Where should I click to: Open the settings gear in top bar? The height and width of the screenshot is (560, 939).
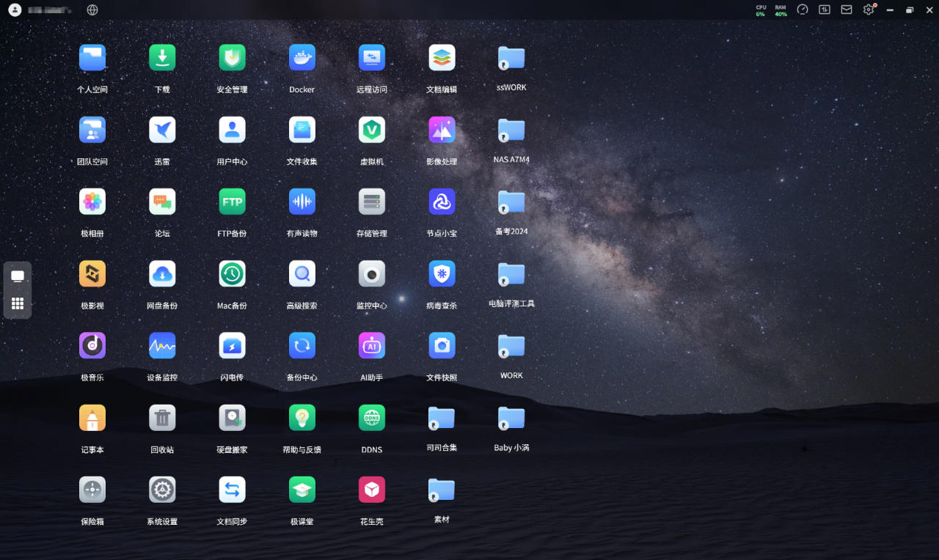[x=869, y=10]
